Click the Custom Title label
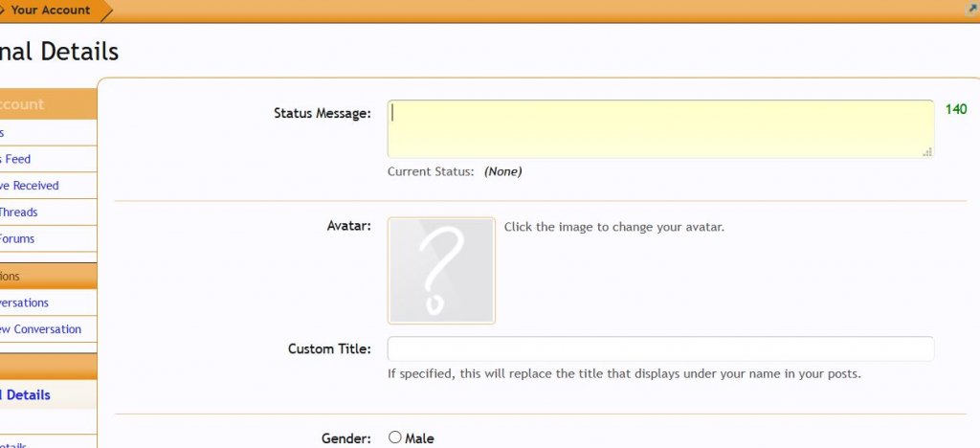This screenshot has width=980, height=448. [328, 348]
